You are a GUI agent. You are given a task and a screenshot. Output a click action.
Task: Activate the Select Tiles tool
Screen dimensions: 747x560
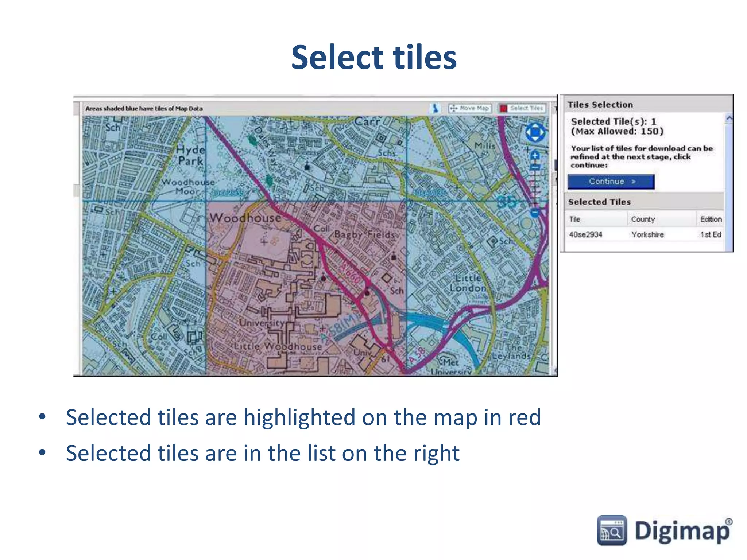click(522, 108)
